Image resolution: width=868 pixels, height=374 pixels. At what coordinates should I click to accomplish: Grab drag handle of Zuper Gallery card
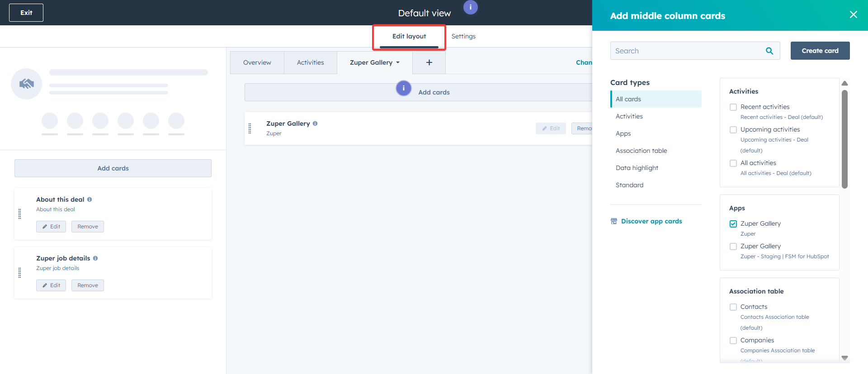tap(250, 128)
